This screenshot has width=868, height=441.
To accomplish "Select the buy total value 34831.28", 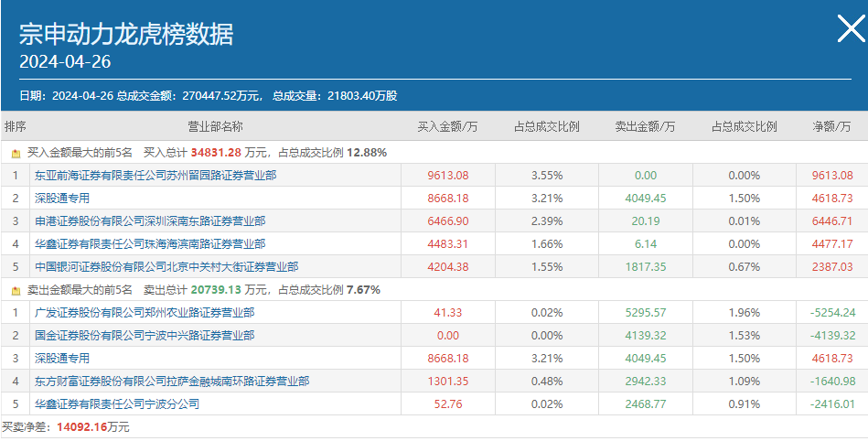I will pos(217,153).
